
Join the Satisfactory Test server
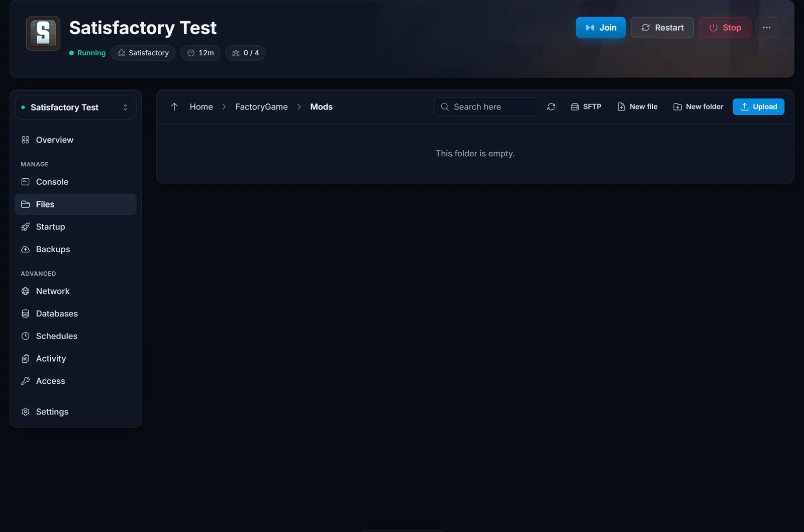click(x=600, y=28)
